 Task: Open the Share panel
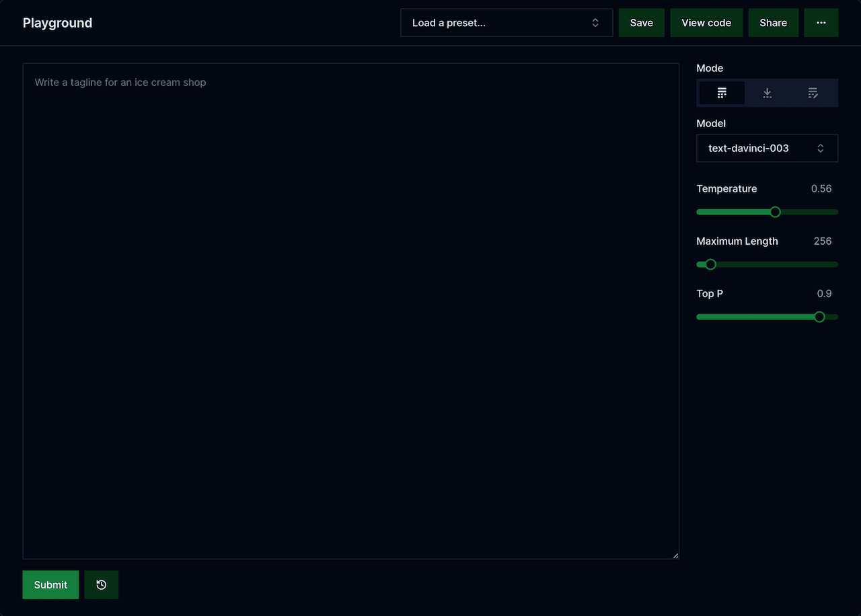[x=773, y=22]
